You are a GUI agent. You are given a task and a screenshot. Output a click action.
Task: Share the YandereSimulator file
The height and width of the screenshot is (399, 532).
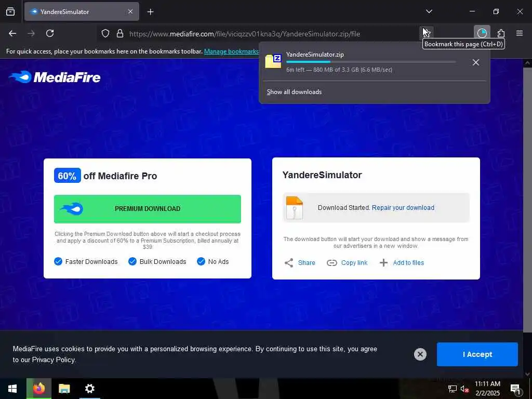[307, 262]
